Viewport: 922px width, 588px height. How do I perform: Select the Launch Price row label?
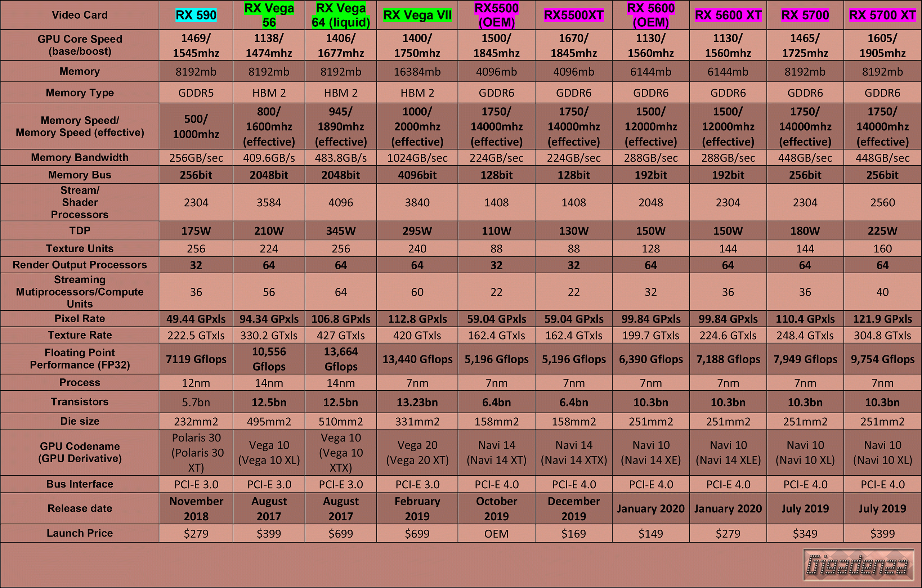(x=80, y=533)
